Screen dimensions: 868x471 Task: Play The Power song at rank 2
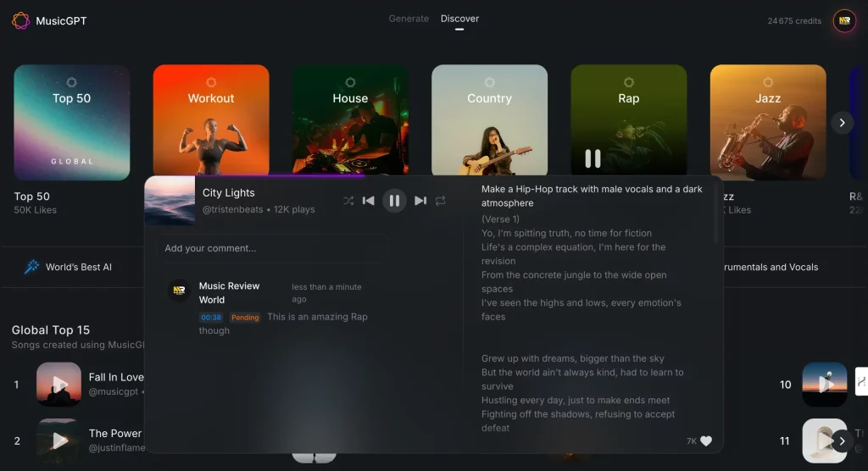click(58, 441)
